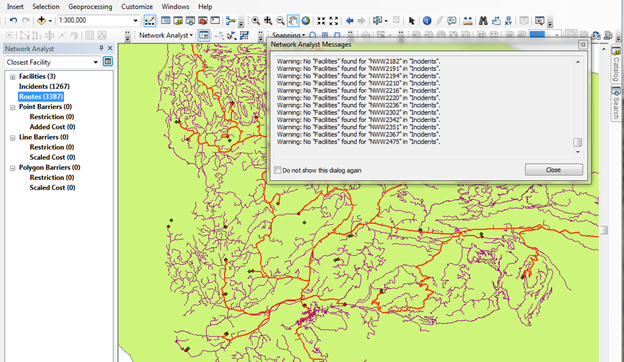Close the Network Analyst panel
Viewport: 624px width, 362px height.
point(110,48)
